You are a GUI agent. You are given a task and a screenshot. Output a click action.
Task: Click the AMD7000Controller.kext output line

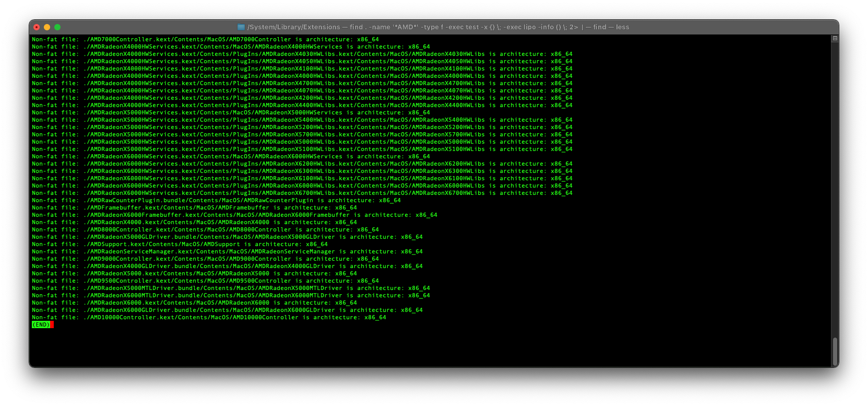205,39
